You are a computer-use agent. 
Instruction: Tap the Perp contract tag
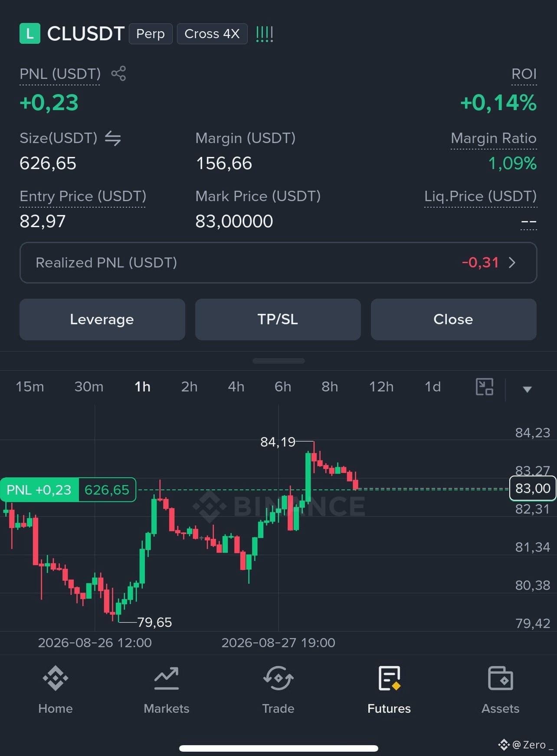click(x=151, y=34)
